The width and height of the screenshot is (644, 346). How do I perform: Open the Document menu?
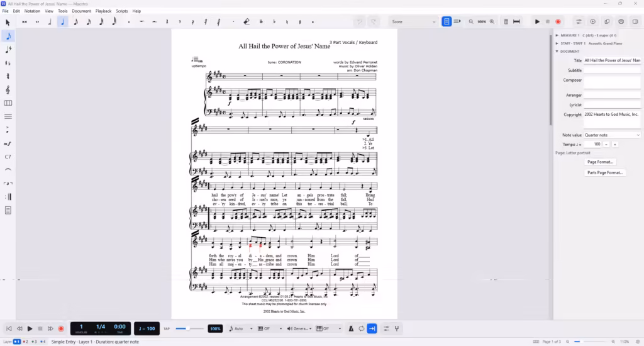click(81, 11)
